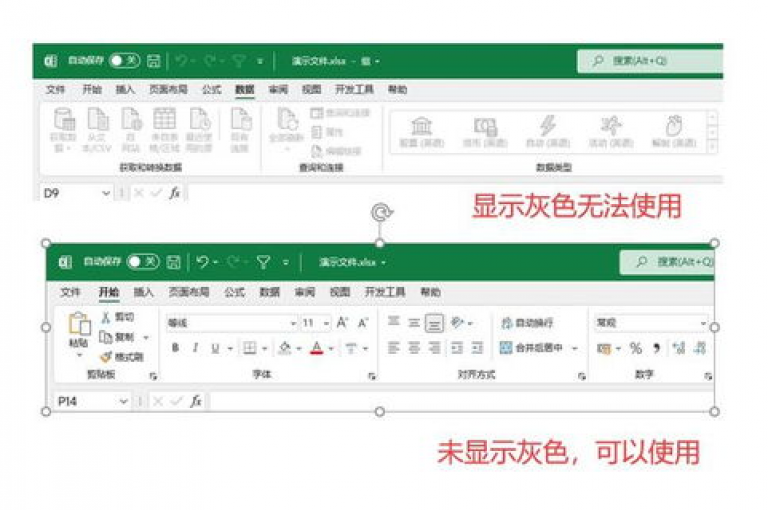Screen dimensions: 768x510
Task: Switch to 开始 tab in the grayed-out ribbon
Action: click(92, 89)
